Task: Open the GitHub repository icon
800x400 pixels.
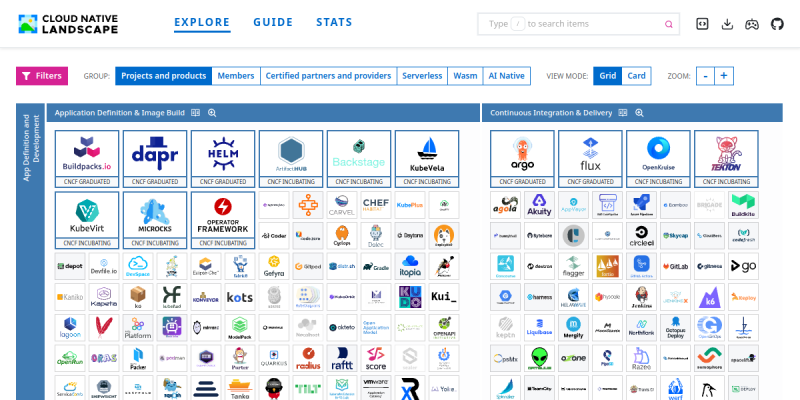Action: pos(777,24)
